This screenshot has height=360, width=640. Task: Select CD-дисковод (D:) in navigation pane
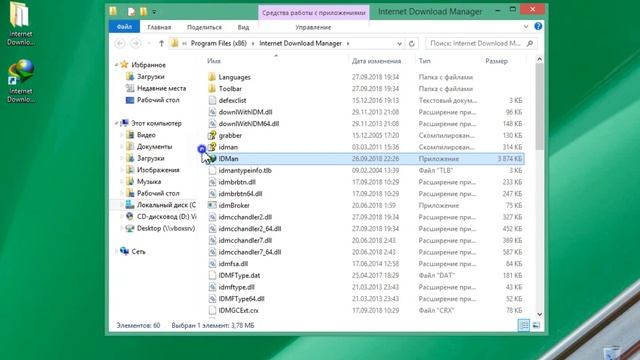click(x=167, y=216)
